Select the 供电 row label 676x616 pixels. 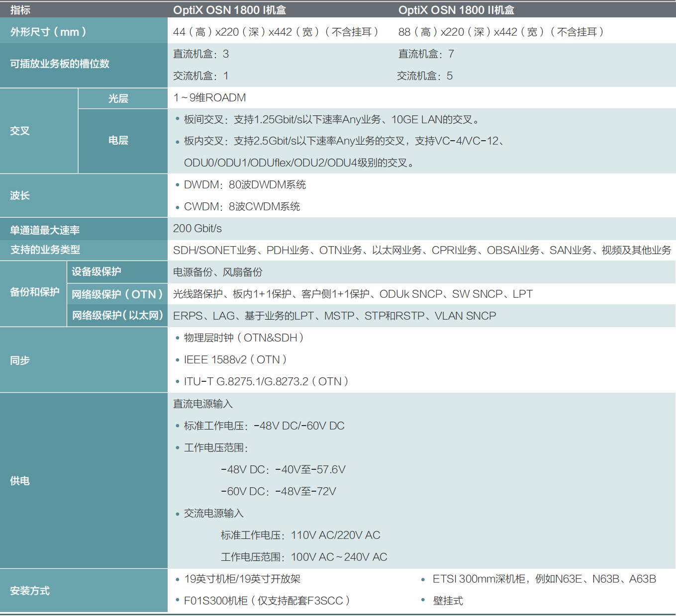click(20, 481)
